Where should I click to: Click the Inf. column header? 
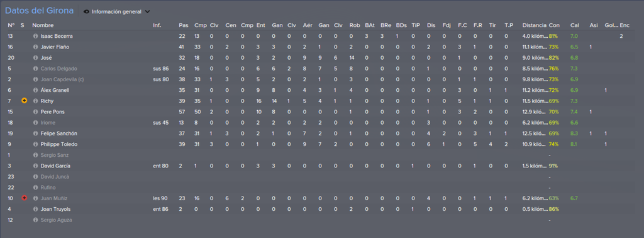pos(157,25)
